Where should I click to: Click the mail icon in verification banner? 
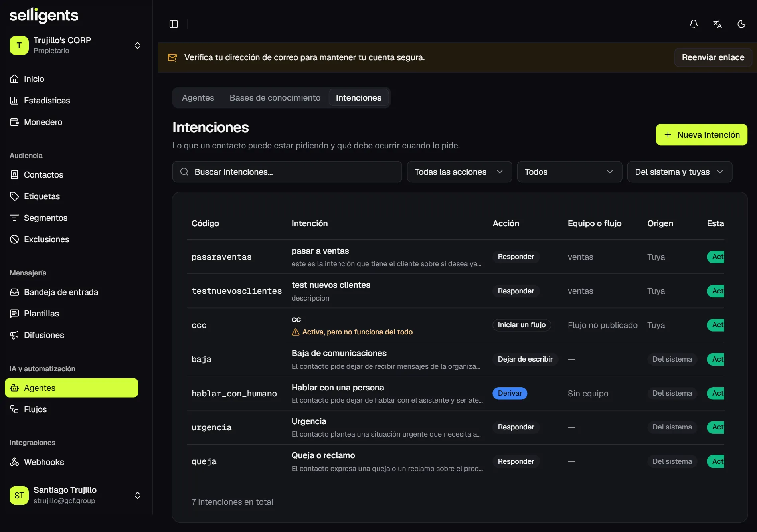(x=172, y=57)
